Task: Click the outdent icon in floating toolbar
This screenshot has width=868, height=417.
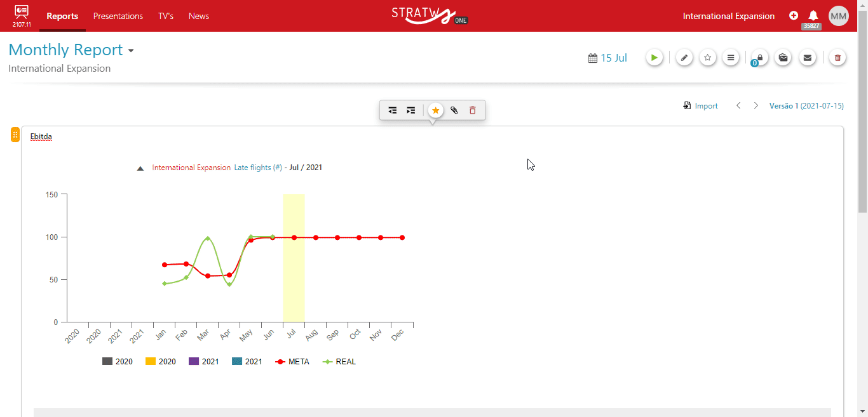Action: point(393,110)
